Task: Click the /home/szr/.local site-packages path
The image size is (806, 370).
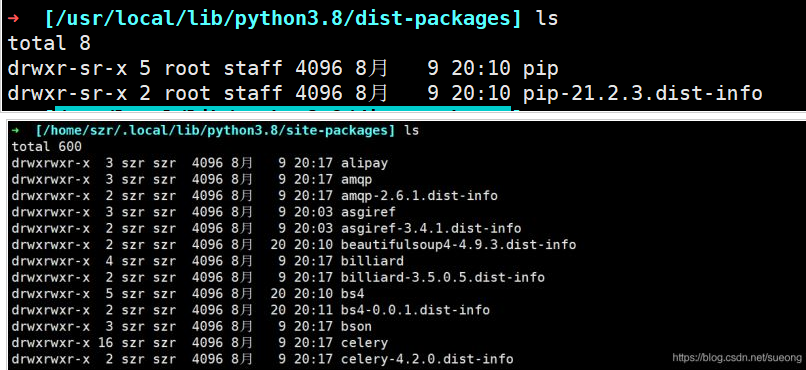Action: pos(215,131)
